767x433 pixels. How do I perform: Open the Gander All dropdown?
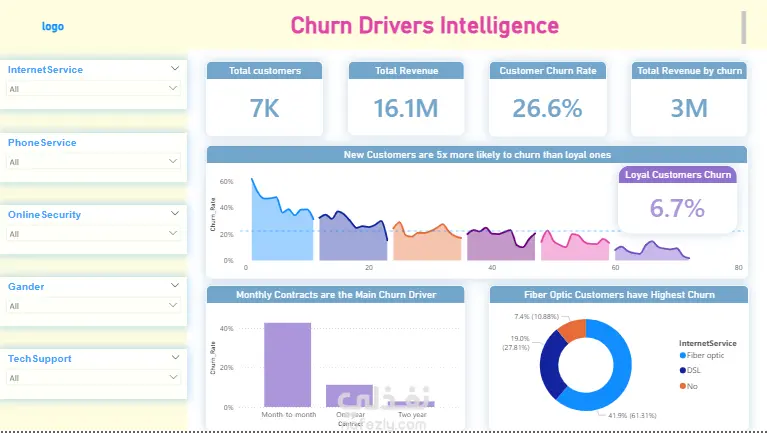[x=93, y=306]
